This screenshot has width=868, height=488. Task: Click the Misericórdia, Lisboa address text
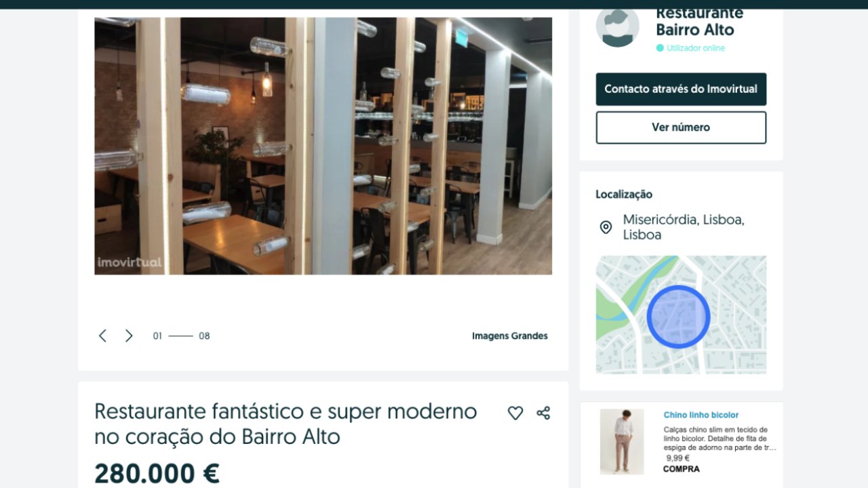click(x=684, y=227)
